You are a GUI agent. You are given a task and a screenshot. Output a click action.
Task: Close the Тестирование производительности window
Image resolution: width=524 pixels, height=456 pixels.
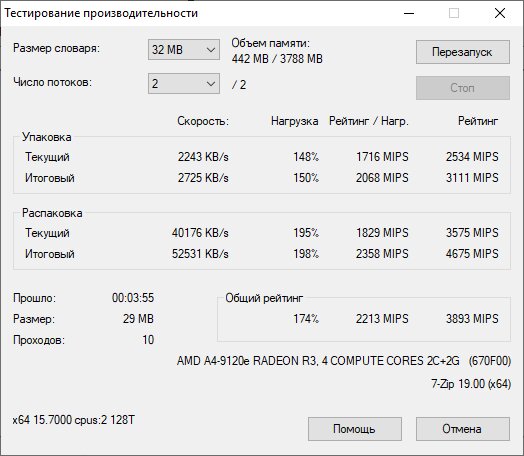tap(500, 13)
